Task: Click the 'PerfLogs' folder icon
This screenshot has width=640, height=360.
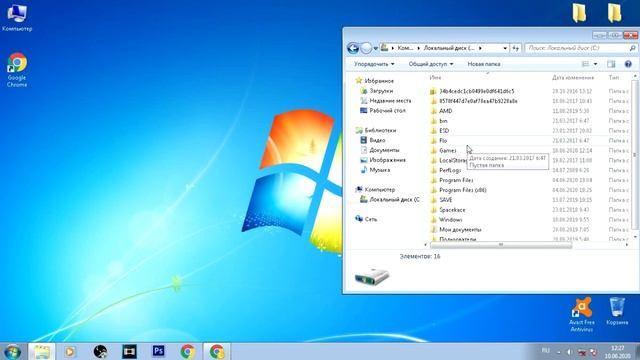Action: 433,170
